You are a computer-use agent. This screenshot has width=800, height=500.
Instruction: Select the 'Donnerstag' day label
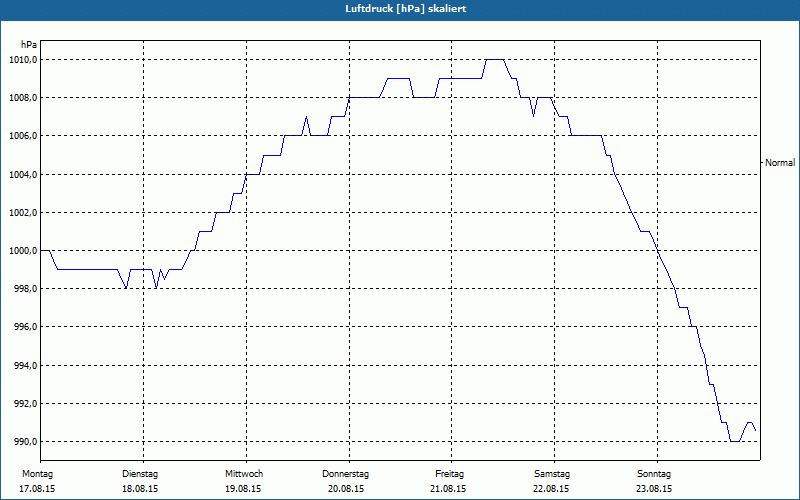pyautogui.click(x=345, y=474)
